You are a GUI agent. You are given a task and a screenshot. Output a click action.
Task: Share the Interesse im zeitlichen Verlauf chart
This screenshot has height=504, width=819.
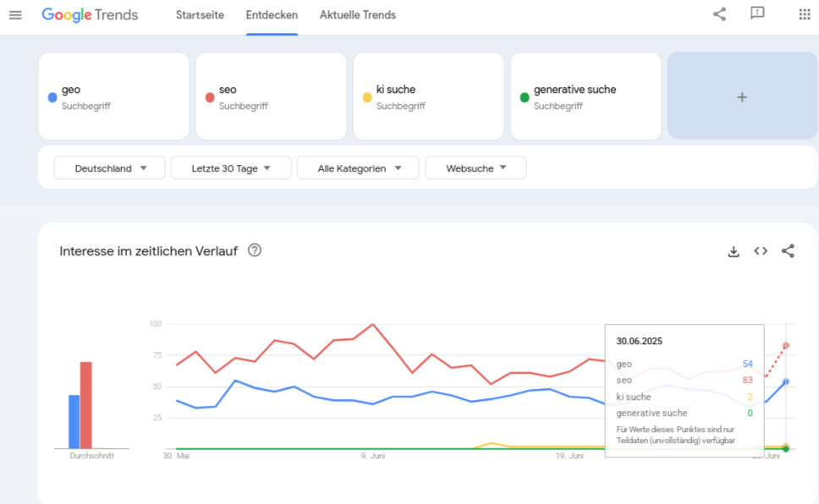tap(788, 251)
